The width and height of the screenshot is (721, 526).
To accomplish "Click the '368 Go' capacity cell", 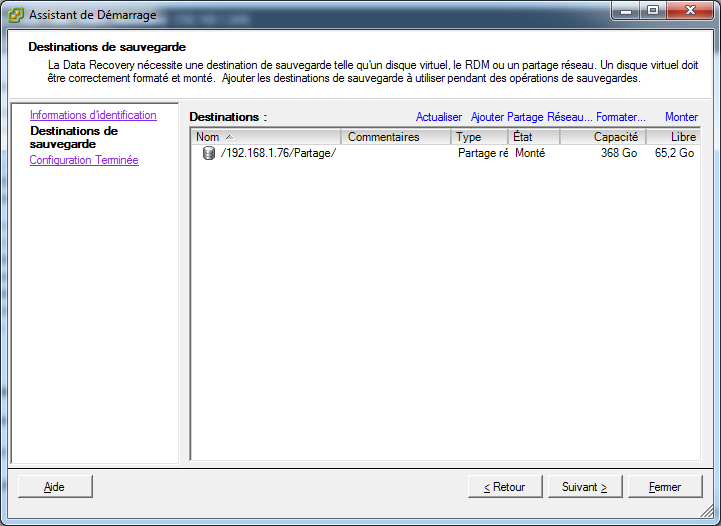I will tap(618, 153).
